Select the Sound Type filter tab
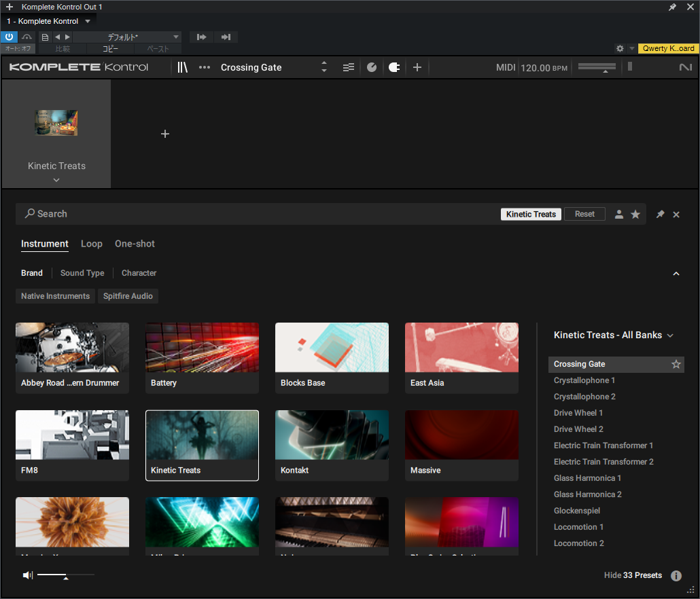The image size is (700, 599). point(82,273)
